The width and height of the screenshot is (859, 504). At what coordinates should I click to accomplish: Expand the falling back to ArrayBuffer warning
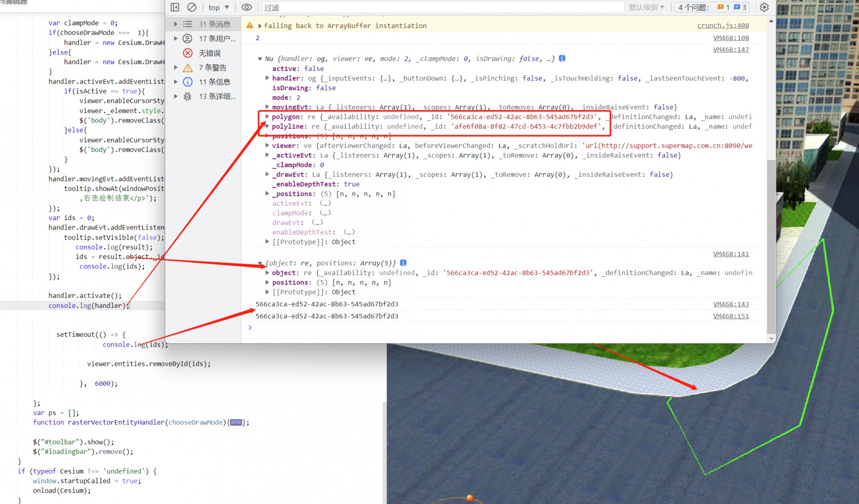point(260,26)
